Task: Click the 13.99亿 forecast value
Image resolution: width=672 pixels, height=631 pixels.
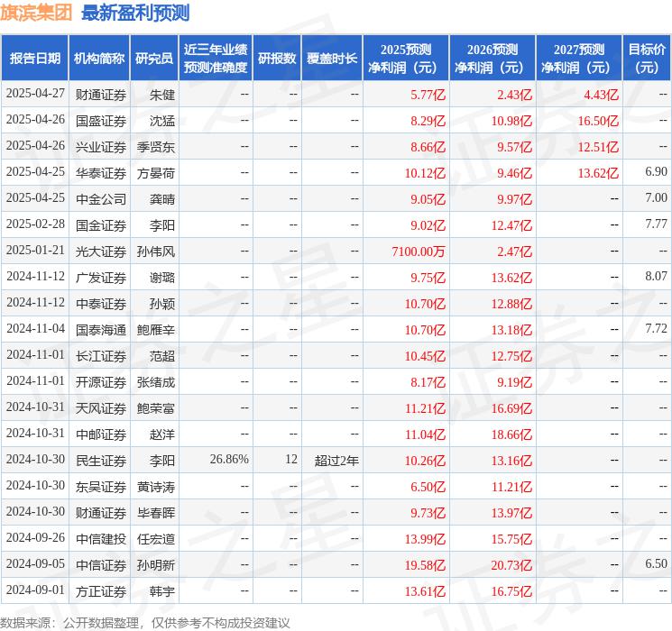Action: [x=425, y=539]
